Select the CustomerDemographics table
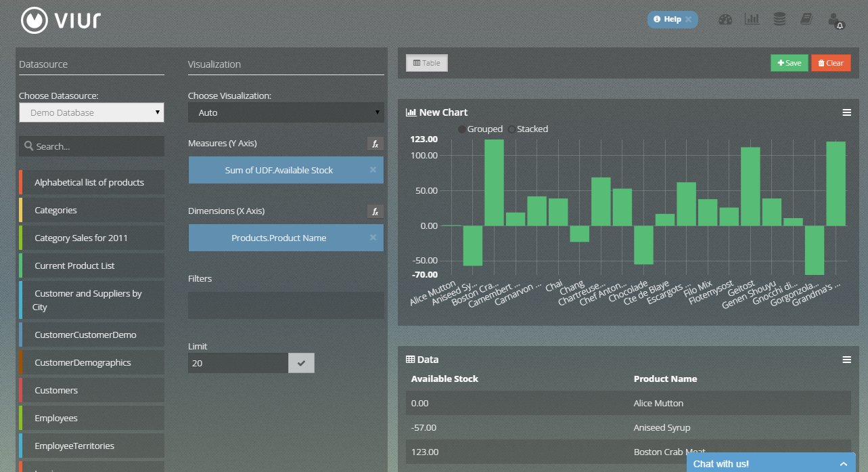Screen dimensions: 868x472 [91, 362]
